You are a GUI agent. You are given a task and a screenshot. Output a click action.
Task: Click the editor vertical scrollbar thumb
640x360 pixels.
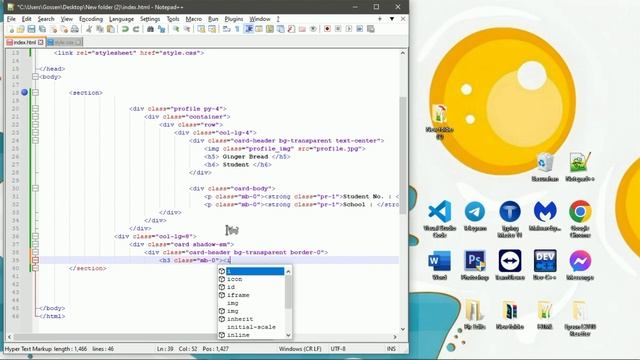point(402,155)
